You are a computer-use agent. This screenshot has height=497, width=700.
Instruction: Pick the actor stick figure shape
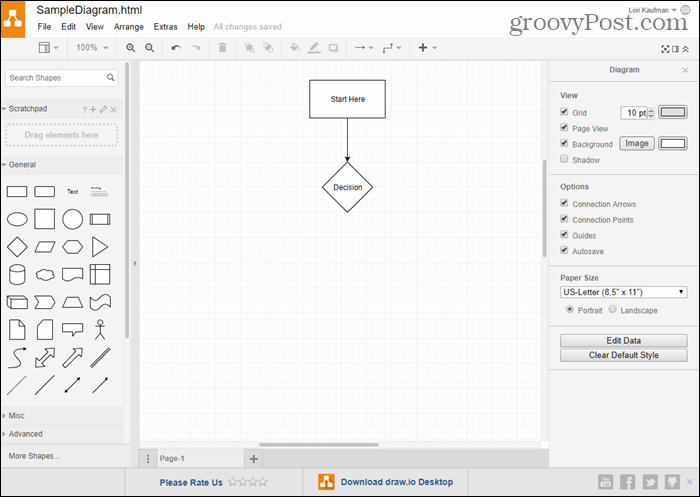tap(100, 330)
